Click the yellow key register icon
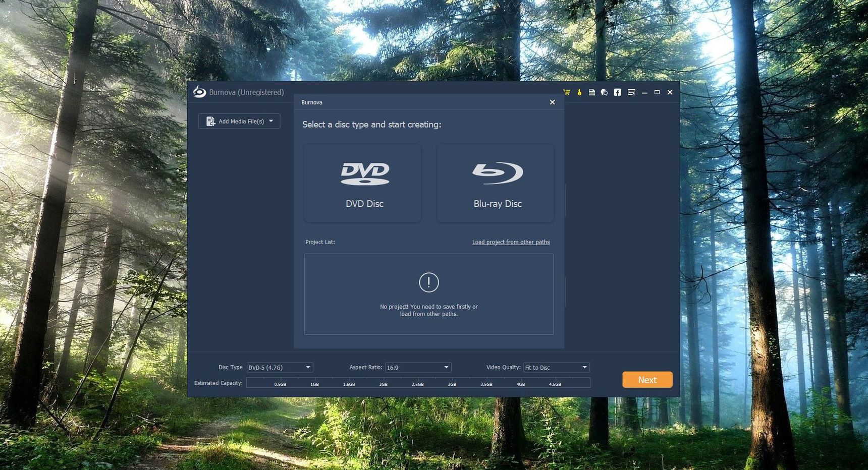The height and width of the screenshot is (470, 868). tap(579, 92)
